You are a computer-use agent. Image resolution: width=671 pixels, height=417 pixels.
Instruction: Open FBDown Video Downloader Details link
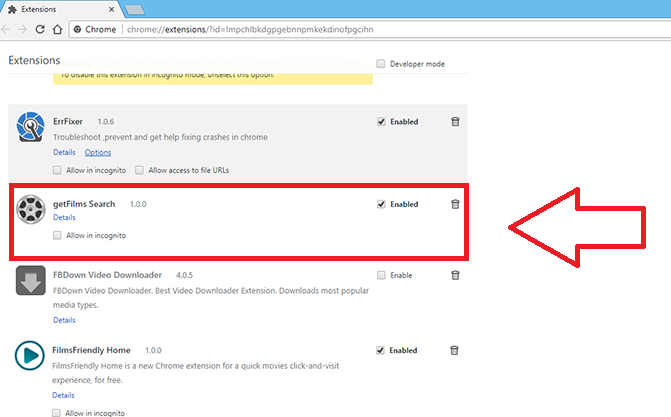coord(64,320)
